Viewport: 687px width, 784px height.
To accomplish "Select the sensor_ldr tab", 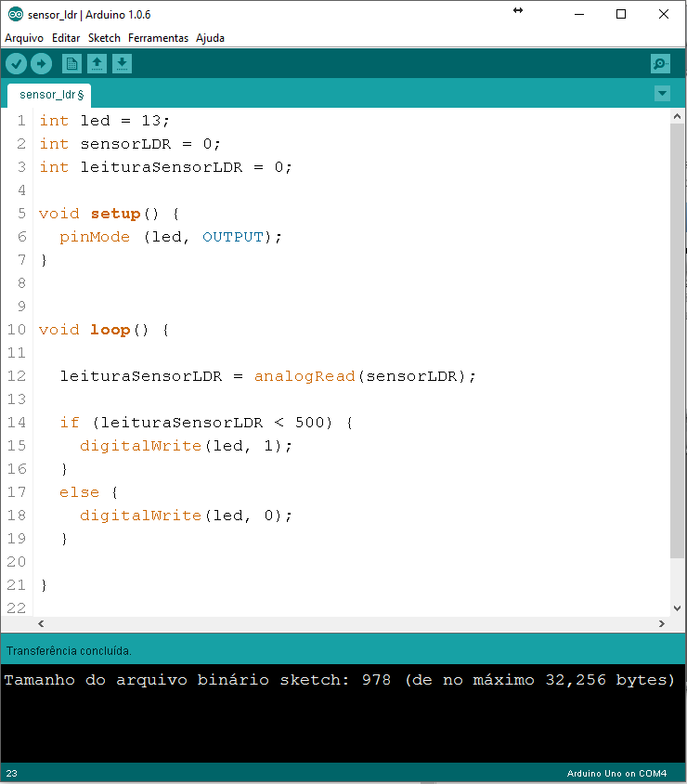I will point(49,95).
